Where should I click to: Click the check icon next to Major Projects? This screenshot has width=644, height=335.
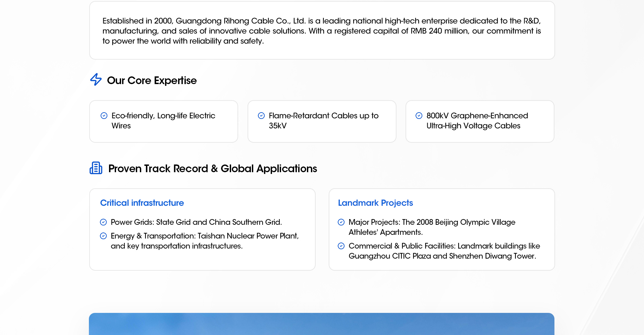coord(341,222)
